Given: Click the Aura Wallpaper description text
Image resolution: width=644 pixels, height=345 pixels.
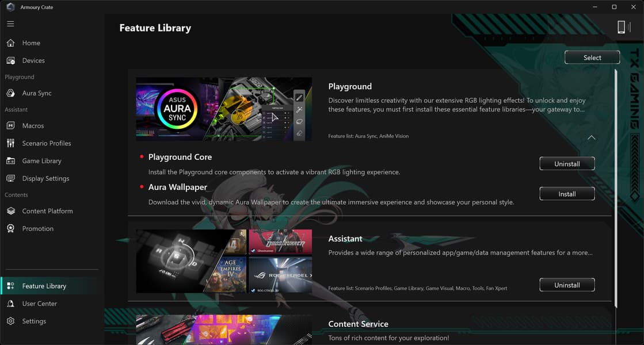Looking at the screenshot, I should 331,202.
